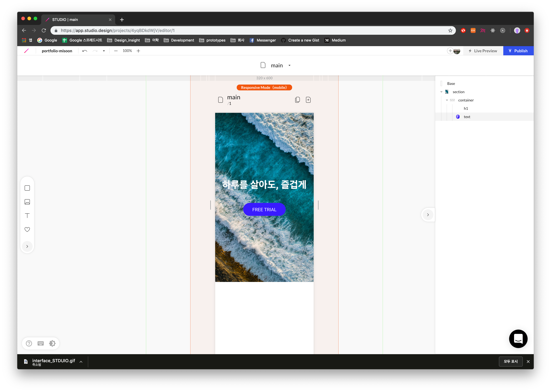Open the help question mark icon
Image resolution: width=551 pixels, height=392 pixels.
pos(29,343)
